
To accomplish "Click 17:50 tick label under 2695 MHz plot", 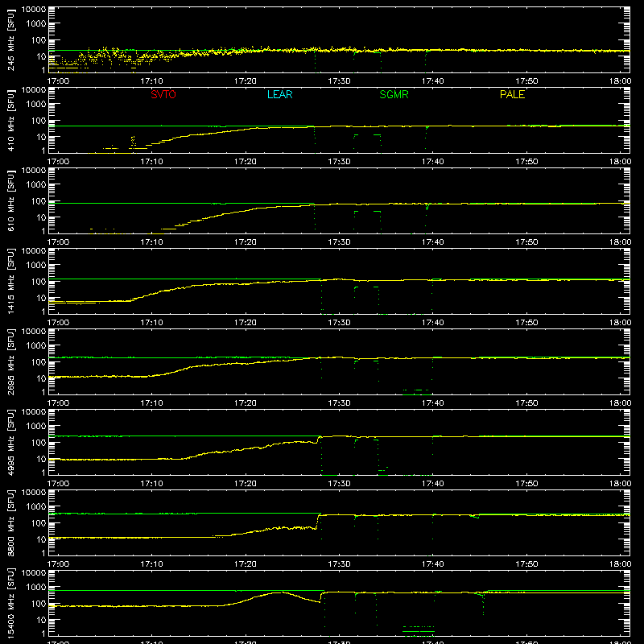I will point(526,403).
